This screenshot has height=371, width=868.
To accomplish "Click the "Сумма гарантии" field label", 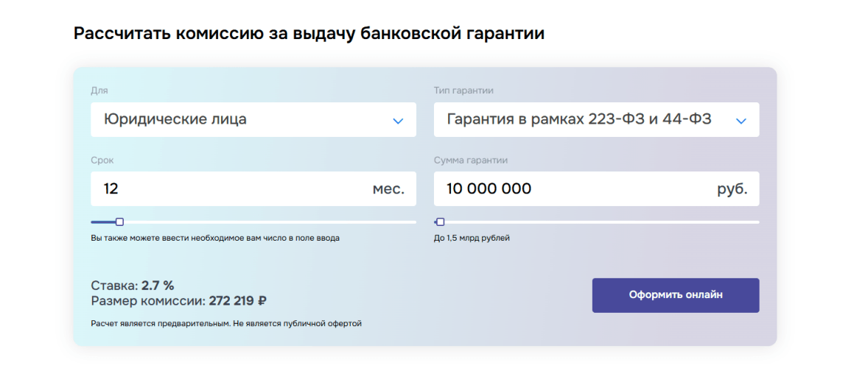I will (471, 160).
